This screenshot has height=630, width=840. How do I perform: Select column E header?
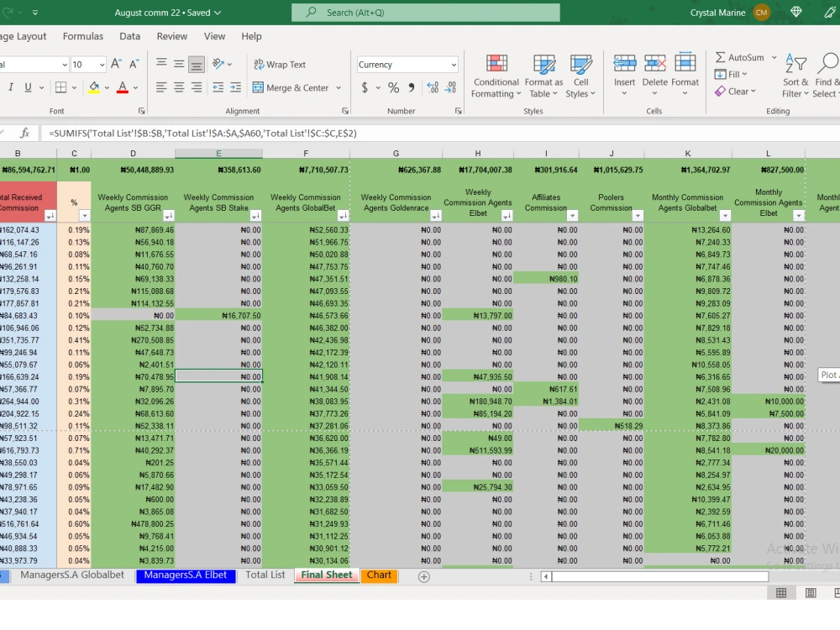[x=218, y=153]
